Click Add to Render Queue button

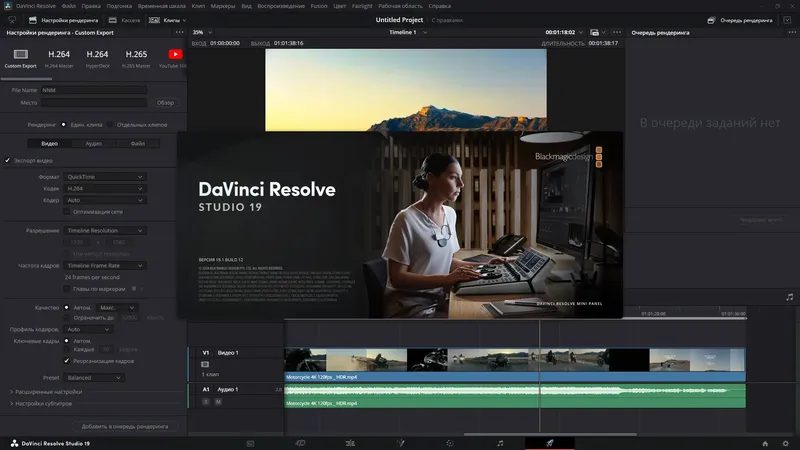pyautogui.click(x=124, y=426)
